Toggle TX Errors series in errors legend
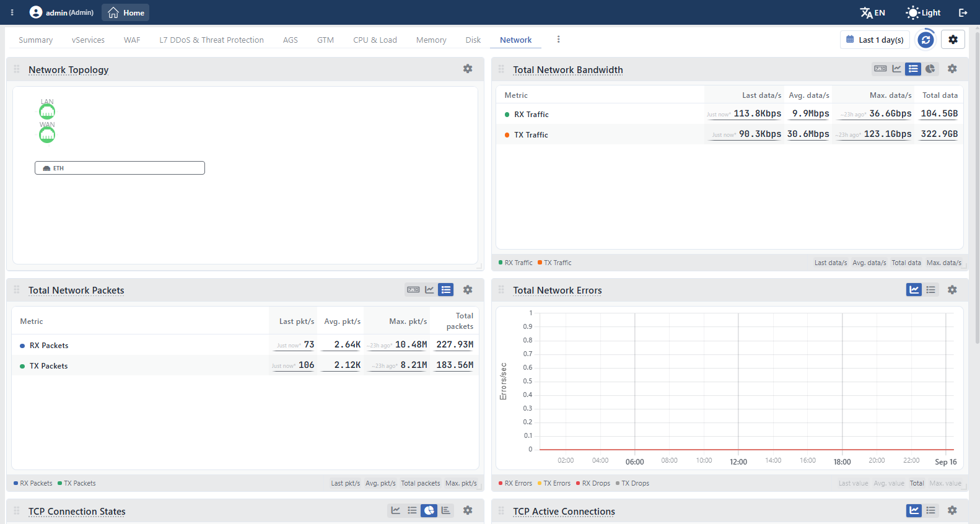The image size is (980, 524). click(x=554, y=483)
